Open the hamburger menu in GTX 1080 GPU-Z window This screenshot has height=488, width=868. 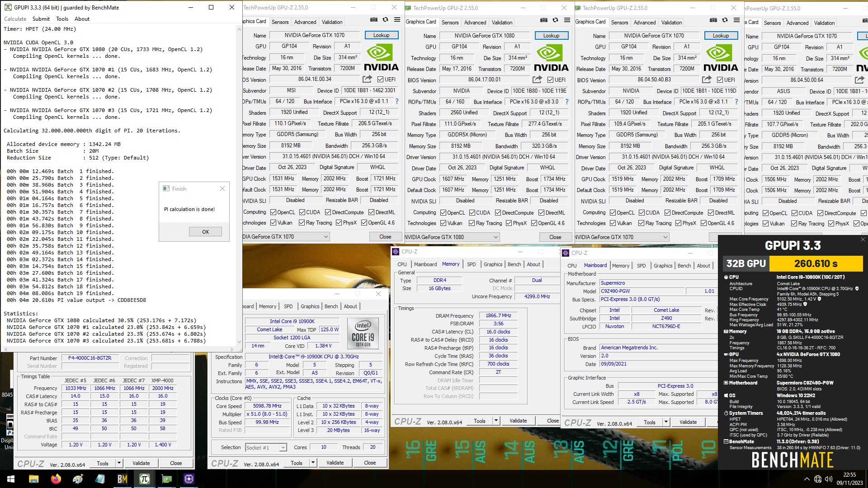coord(567,20)
